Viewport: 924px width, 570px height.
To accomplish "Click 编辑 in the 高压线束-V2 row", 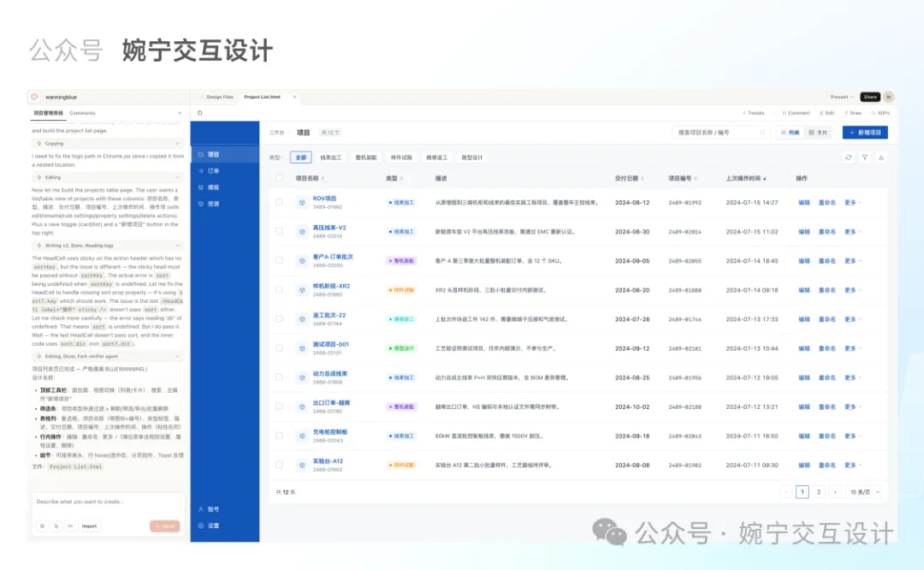I will tap(803, 232).
